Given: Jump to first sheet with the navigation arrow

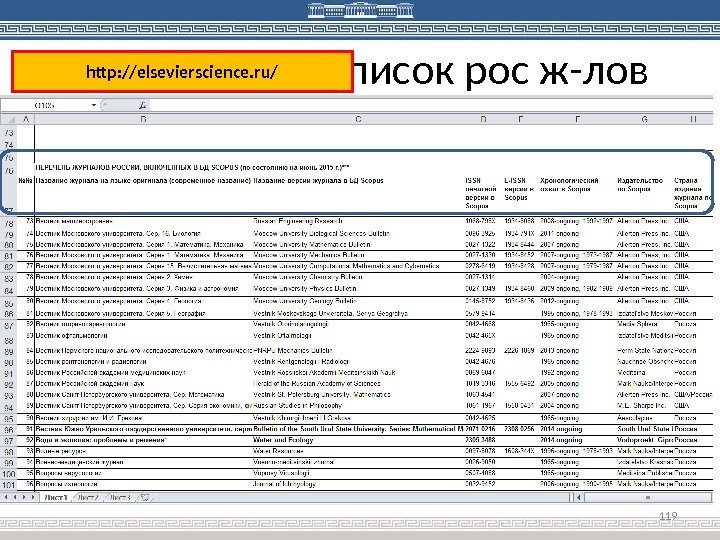Looking at the screenshot, I should (x=6, y=497).
